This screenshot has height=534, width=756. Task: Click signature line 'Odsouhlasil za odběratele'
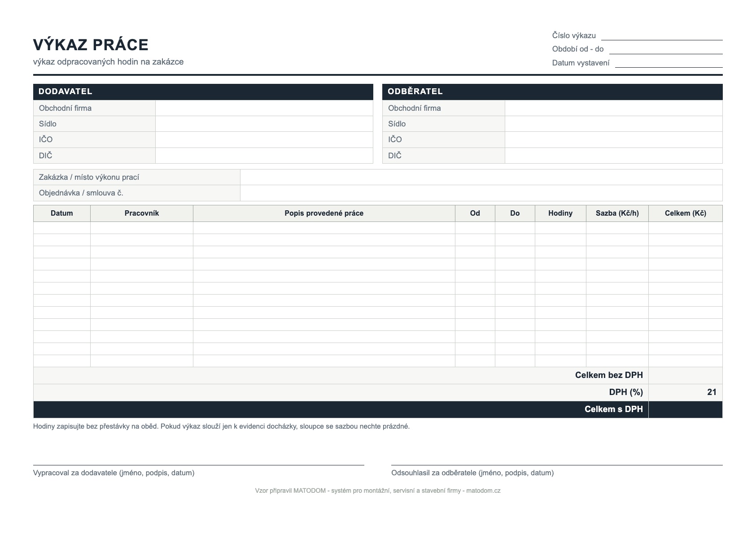pyautogui.click(x=557, y=465)
